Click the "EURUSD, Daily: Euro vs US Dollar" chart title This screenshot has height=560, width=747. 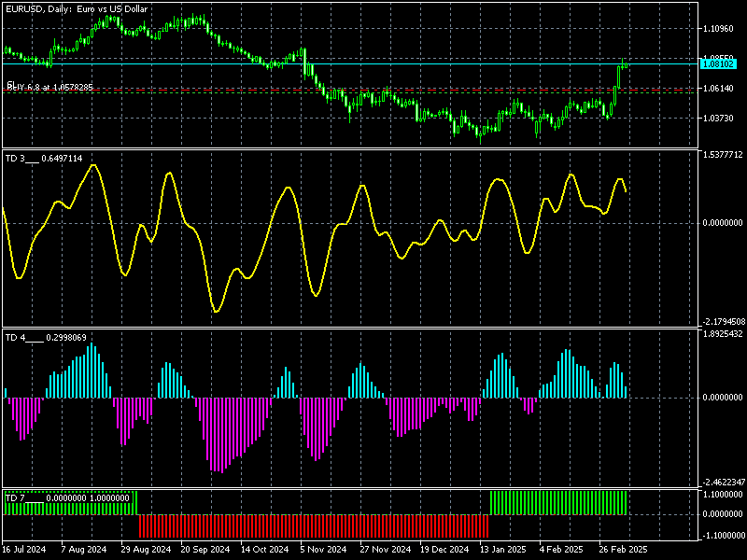[77, 8]
